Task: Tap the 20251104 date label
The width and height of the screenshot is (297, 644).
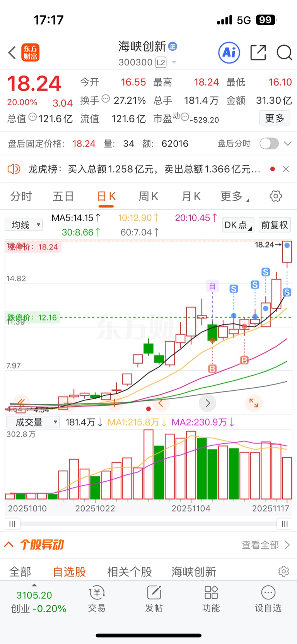Action: click(x=191, y=508)
